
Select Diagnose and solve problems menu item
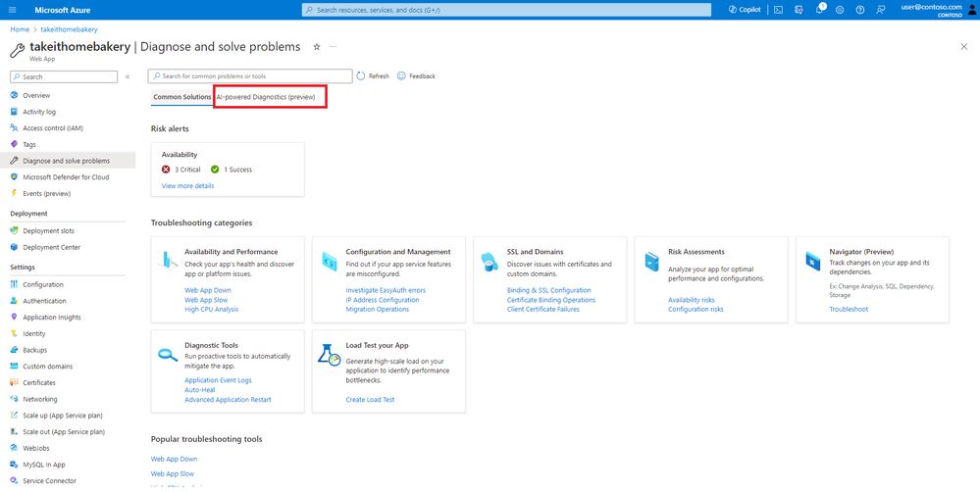click(68, 161)
